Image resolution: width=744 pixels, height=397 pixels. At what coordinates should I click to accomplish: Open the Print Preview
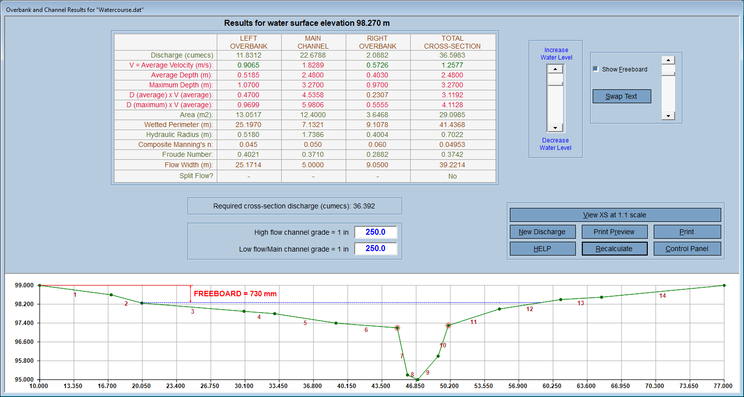[x=614, y=232]
